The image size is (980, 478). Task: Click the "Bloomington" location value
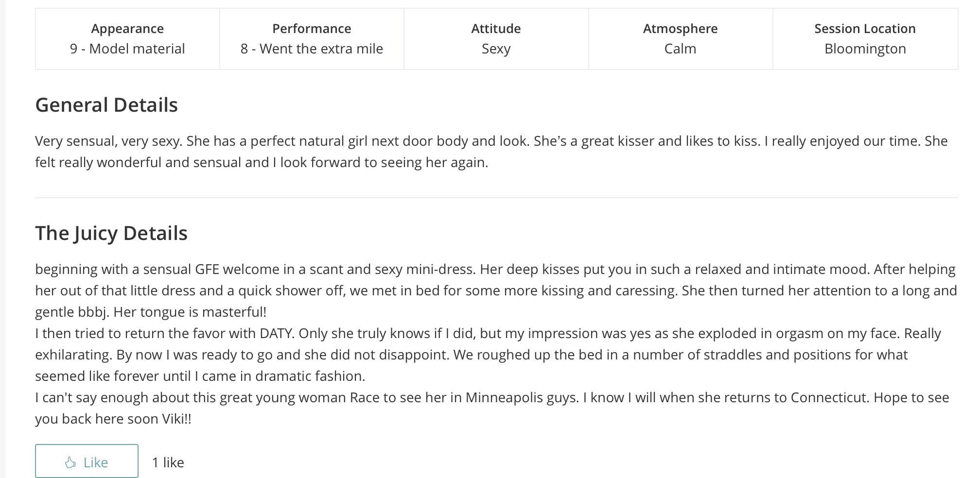(x=865, y=49)
